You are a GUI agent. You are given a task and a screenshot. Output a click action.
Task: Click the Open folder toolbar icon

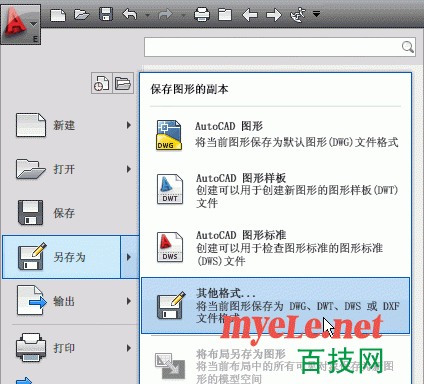82,15
